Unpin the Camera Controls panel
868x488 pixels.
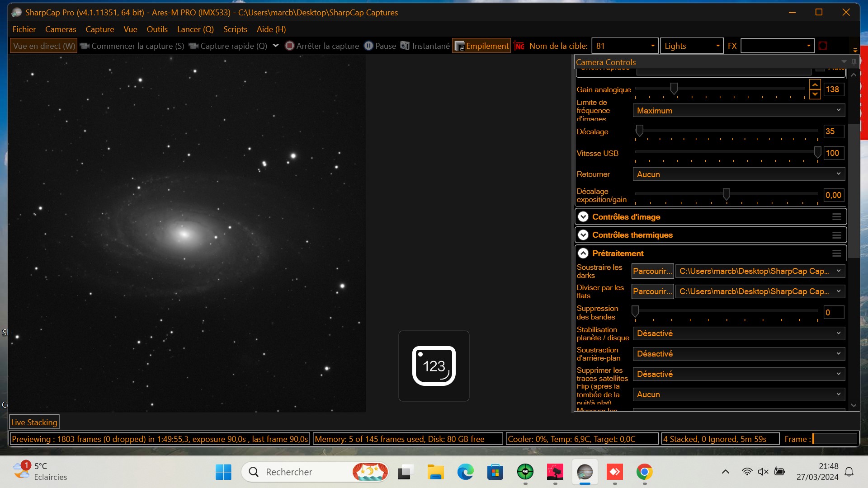tap(854, 62)
